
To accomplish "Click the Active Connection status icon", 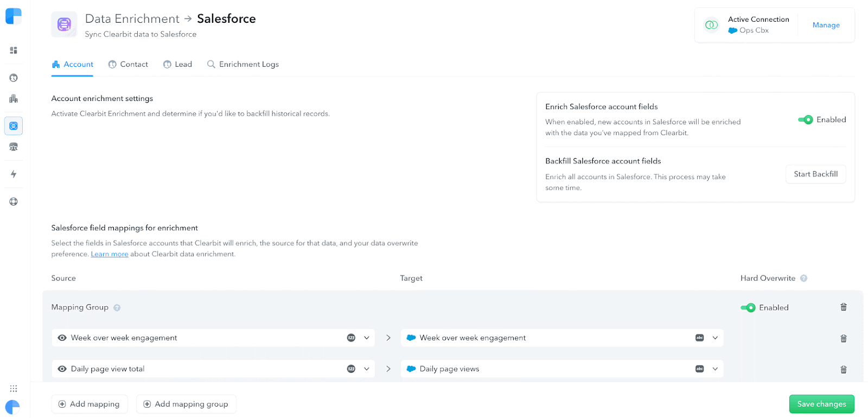I will pyautogui.click(x=711, y=25).
